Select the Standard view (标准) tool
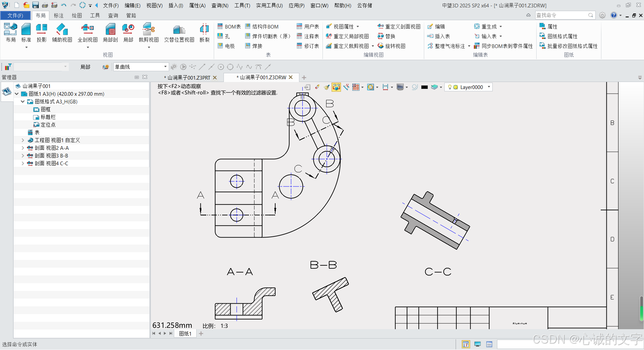The height and width of the screenshot is (350, 644). tap(26, 33)
